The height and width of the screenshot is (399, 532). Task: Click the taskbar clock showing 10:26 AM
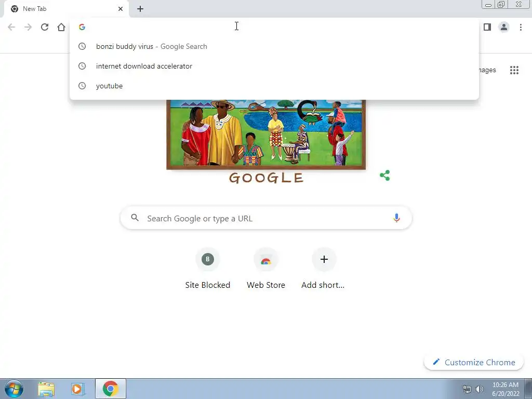(506, 389)
